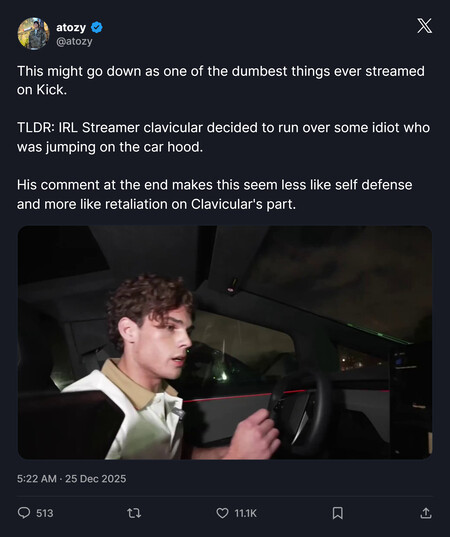Play the embedded car video thumbnail
This screenshot has width=450, height=537.
225,342
